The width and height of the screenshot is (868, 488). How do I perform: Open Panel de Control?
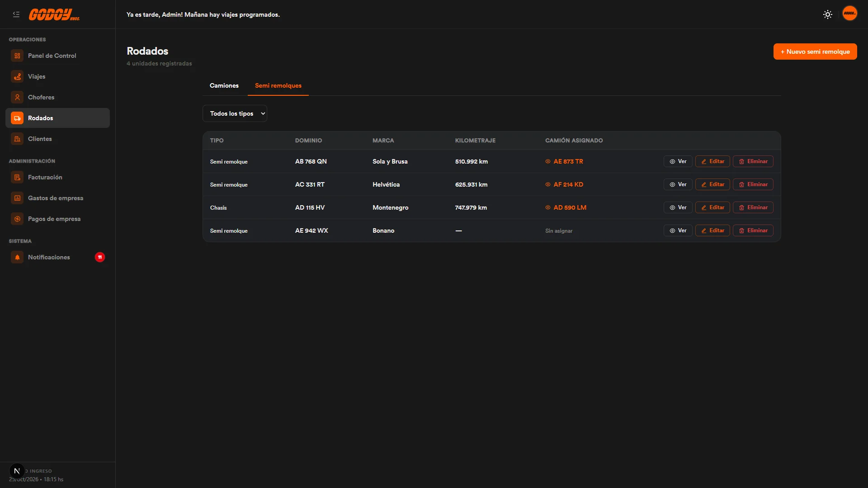(x=57, y=56)
